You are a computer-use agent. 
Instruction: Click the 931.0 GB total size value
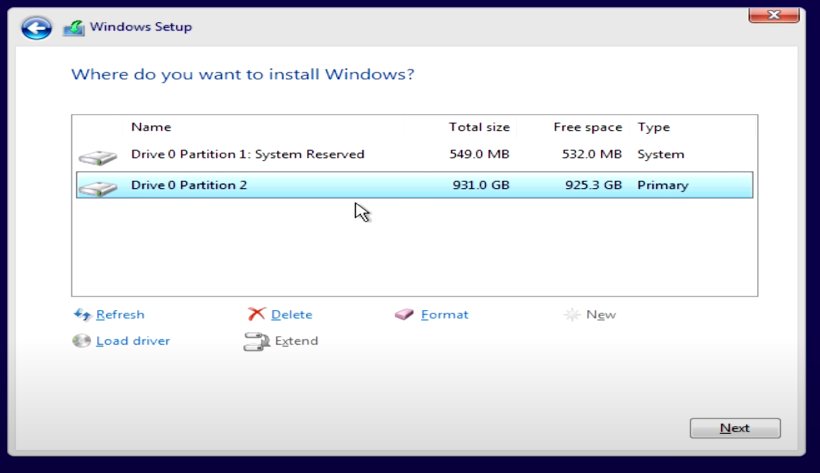point(481,185)
